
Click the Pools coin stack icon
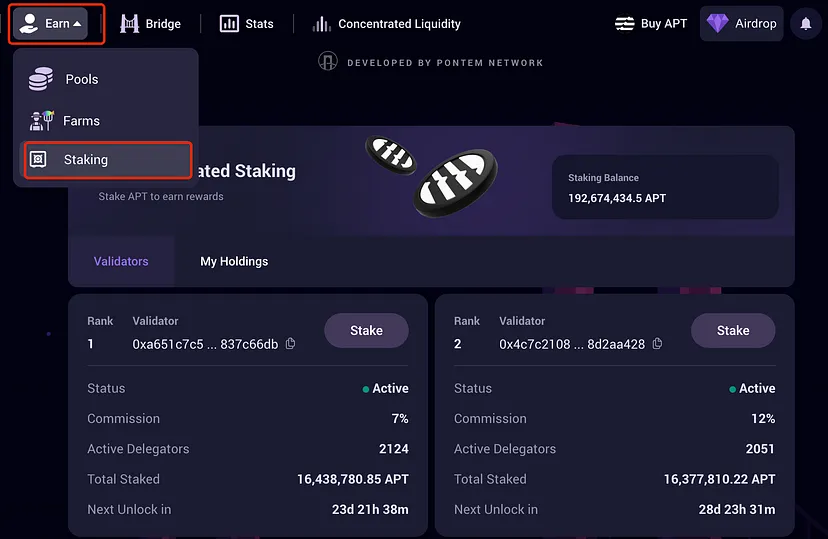pyautogui.click(x=41, y=79)
